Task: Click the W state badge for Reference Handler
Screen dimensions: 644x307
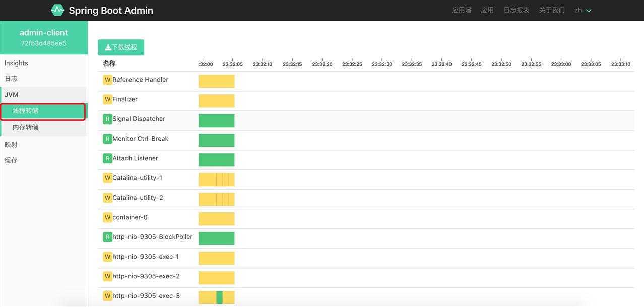Action: click(x=107, y=80)
